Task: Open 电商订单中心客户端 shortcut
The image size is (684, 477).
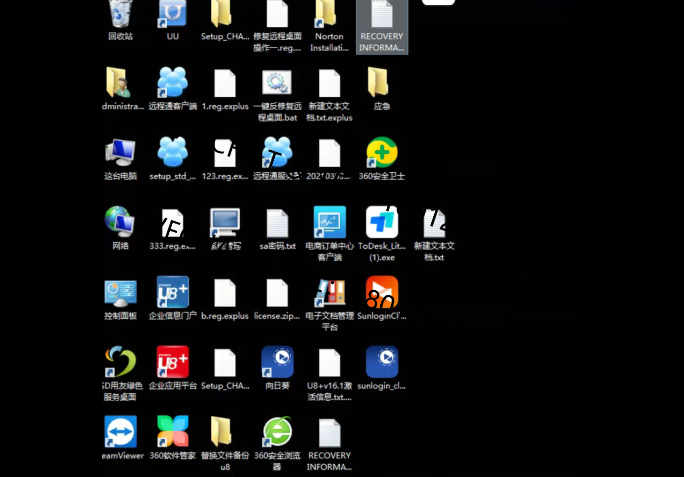Action: pyautogui.click(x=329, y=222)
